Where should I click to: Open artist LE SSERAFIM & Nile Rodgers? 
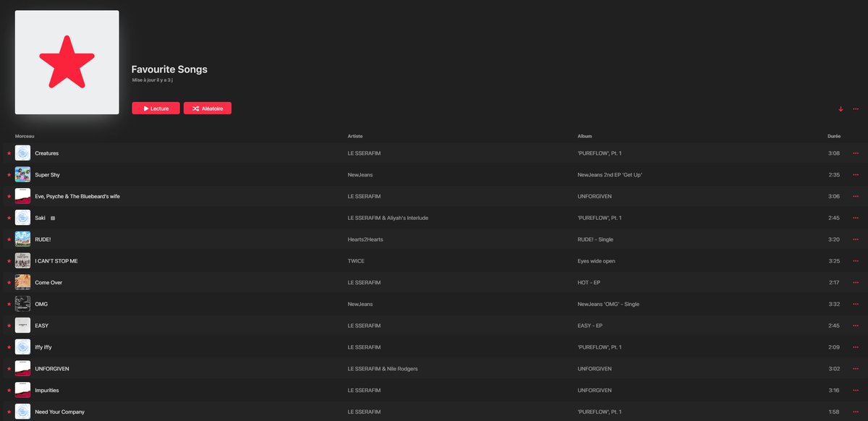[383, 369]
